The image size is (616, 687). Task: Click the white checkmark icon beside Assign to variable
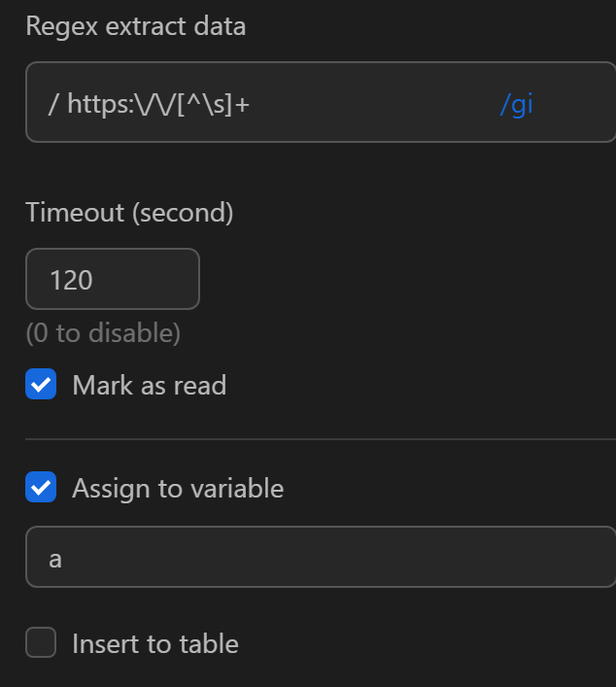41,487
